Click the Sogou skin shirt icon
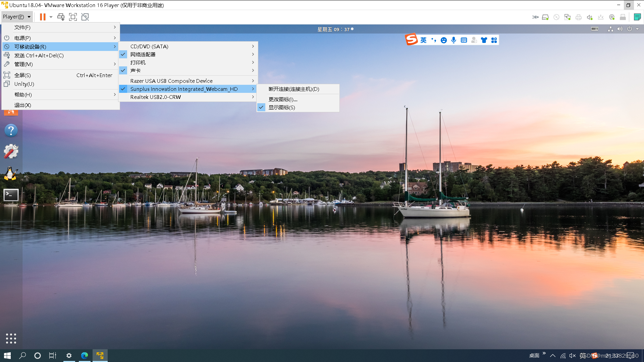 [x=484, y=40]
